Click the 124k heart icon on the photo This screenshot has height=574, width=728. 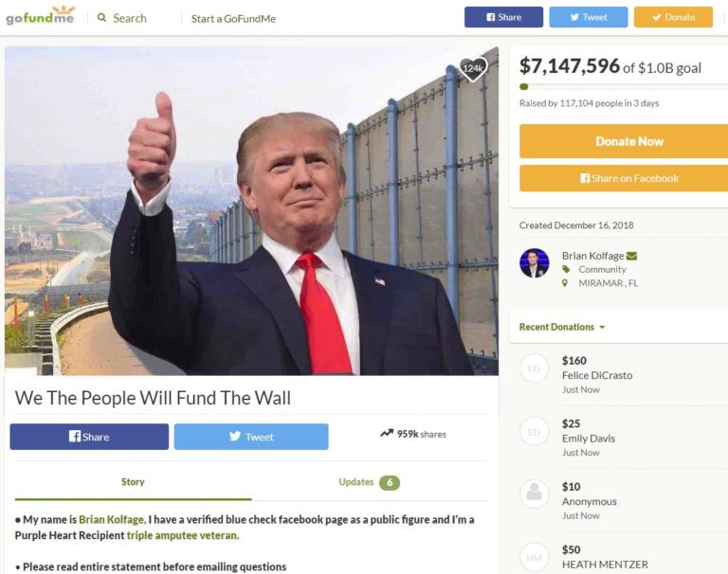click(x=473, y=69)
